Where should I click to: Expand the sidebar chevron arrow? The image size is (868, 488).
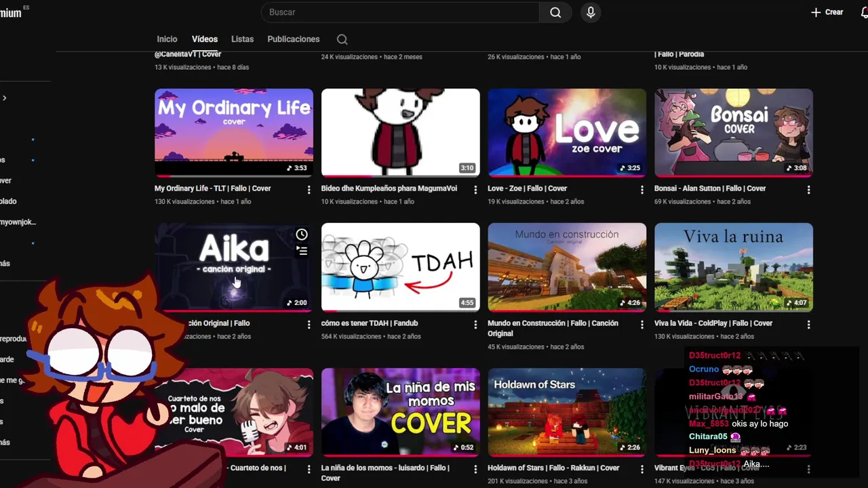tap(4, 98)
